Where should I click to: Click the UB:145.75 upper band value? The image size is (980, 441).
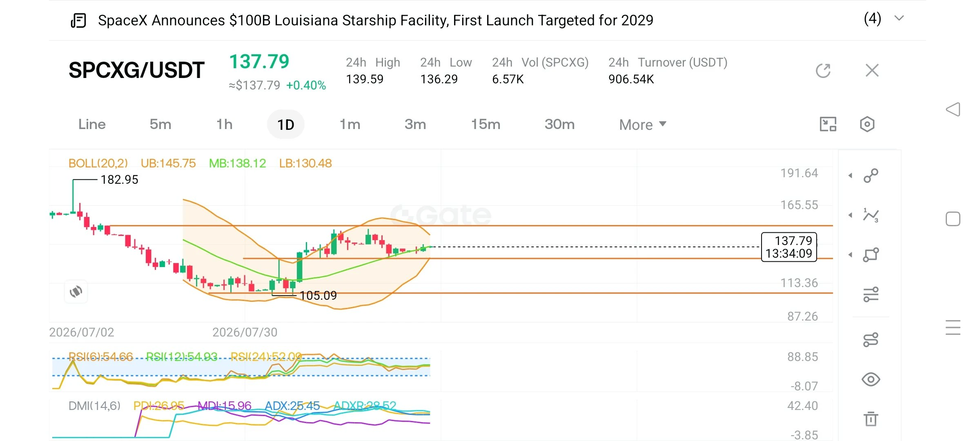[168, 163]
